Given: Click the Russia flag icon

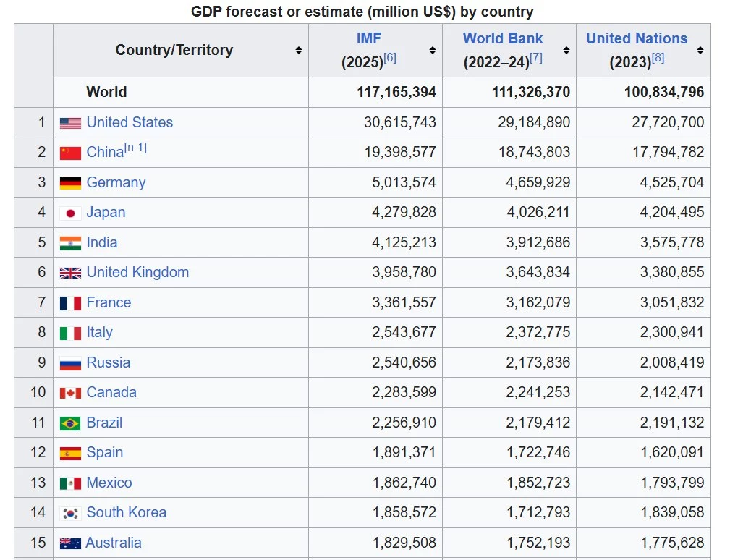Looking at the screenshot, I should (x=70, y=363).
